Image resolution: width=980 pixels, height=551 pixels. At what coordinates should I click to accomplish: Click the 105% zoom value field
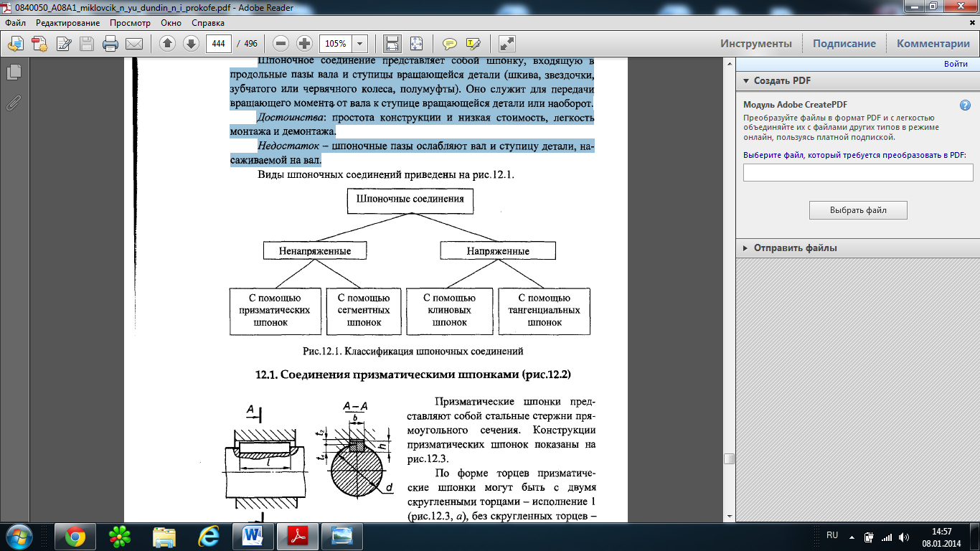pyautogui.click(x=336, y=44)
